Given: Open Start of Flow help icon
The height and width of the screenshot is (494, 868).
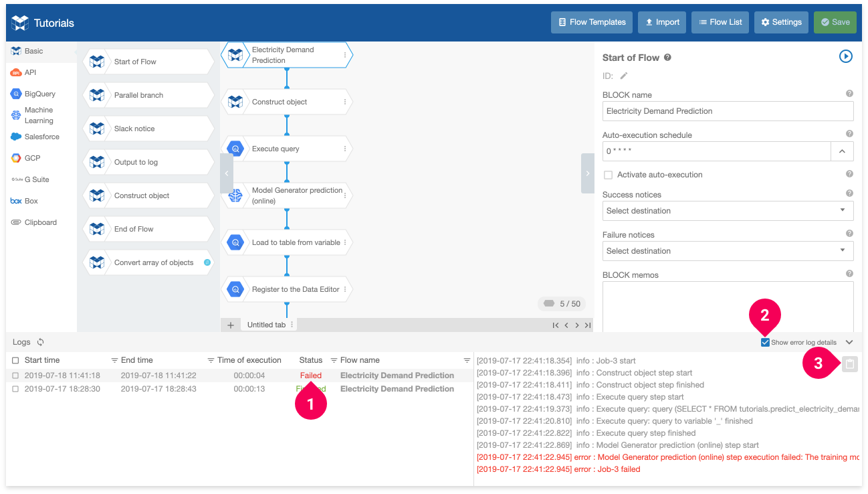Looking at the screenshot, I should point(667,58).
